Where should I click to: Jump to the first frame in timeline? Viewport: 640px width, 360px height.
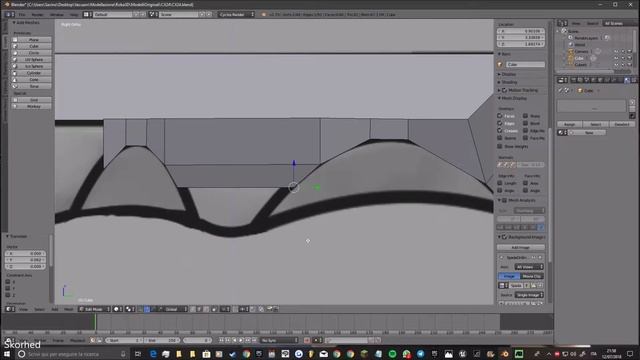pos(222,340)
